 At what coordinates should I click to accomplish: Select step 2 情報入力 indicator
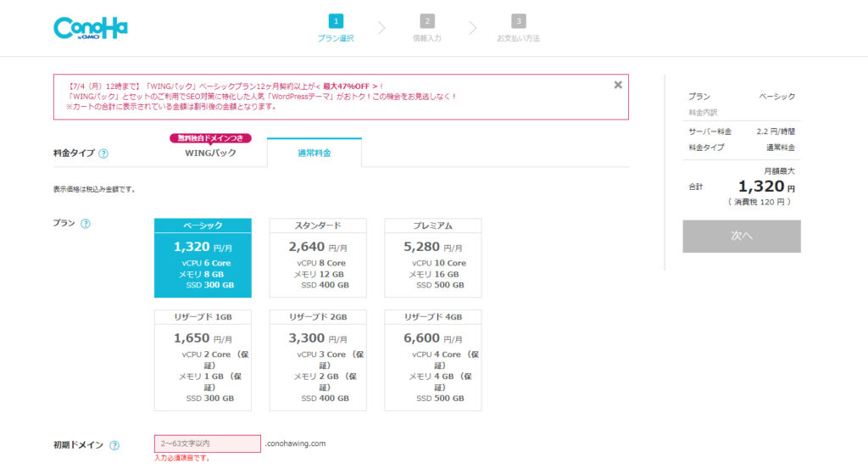click(x=427, y=28)
